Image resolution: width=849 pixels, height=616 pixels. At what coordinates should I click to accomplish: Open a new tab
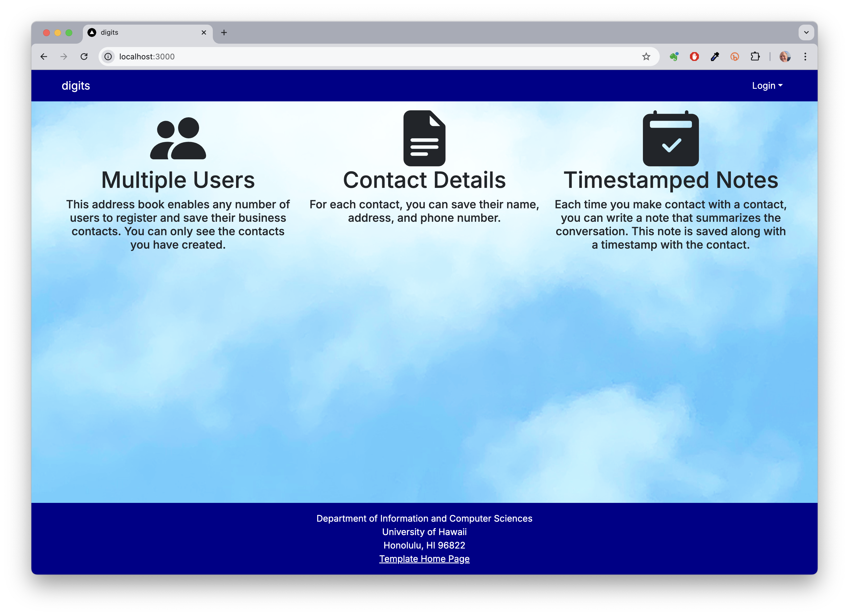point(224,32)
